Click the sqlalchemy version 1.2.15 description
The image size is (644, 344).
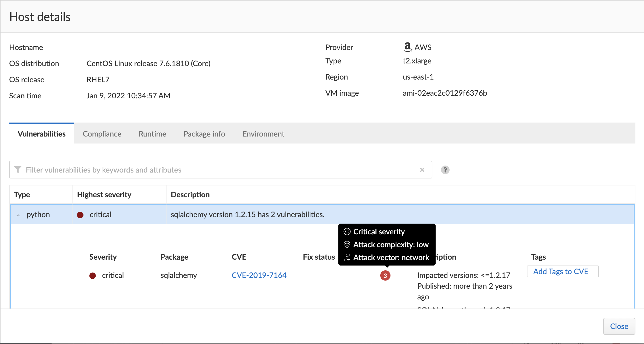pos(247,214)
